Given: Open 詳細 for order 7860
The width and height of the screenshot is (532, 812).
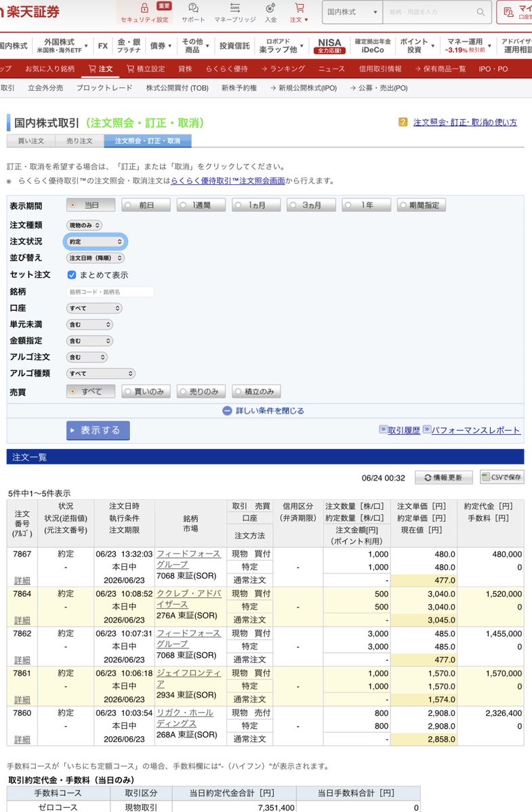Looking at the screenshot, I should point(22,740).
